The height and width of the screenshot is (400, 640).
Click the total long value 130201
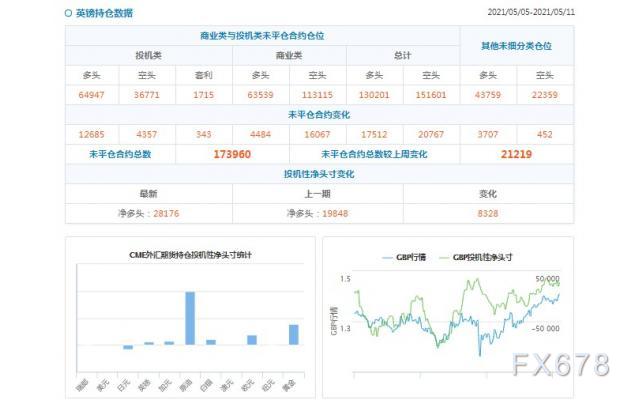tap(374, 95)
